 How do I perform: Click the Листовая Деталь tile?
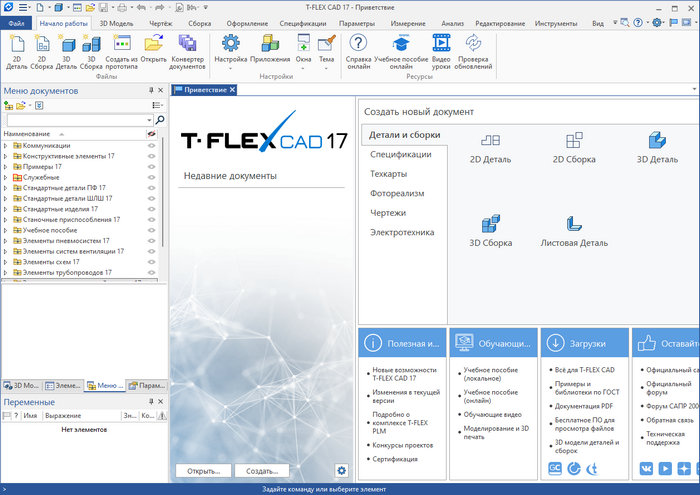coord(574,231)
